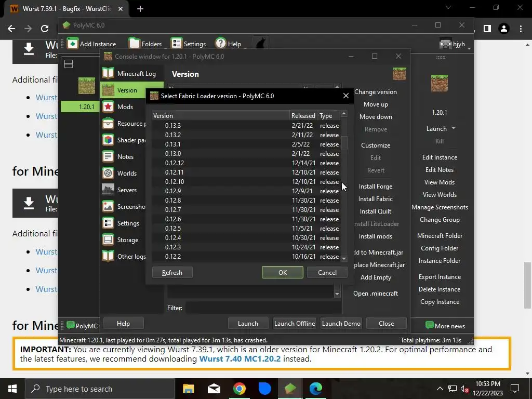Cancel the Fabric Loader version dialog
Viewport: 532px width, 399px height.
pyautogui.click(x=327, y=272)
